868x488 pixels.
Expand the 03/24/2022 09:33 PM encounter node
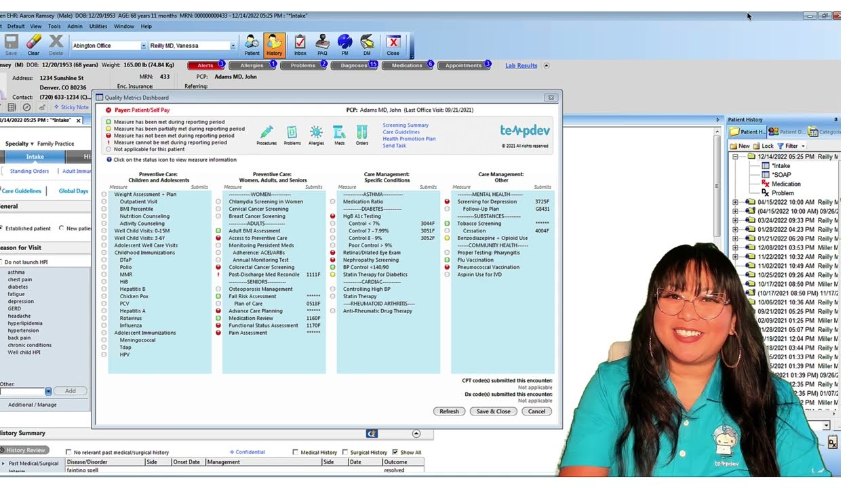click(736, 220)
